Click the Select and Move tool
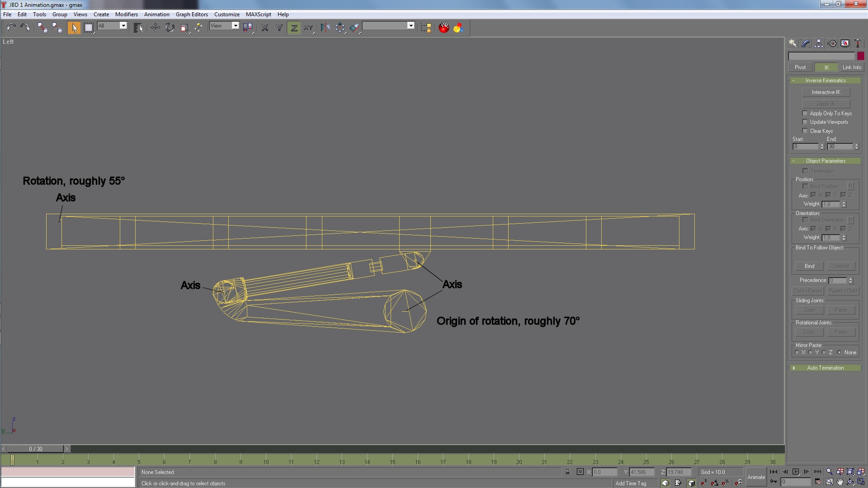 coord(155,28)
